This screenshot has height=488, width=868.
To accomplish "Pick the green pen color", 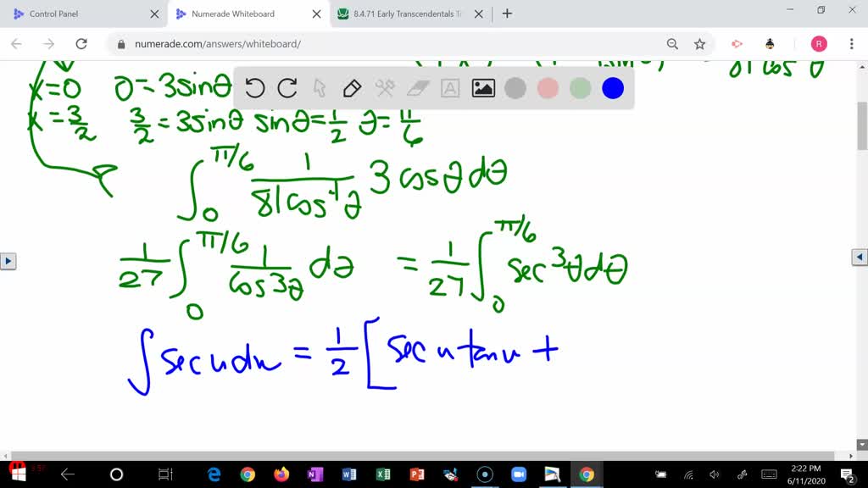I will click(x=580, y=88).
